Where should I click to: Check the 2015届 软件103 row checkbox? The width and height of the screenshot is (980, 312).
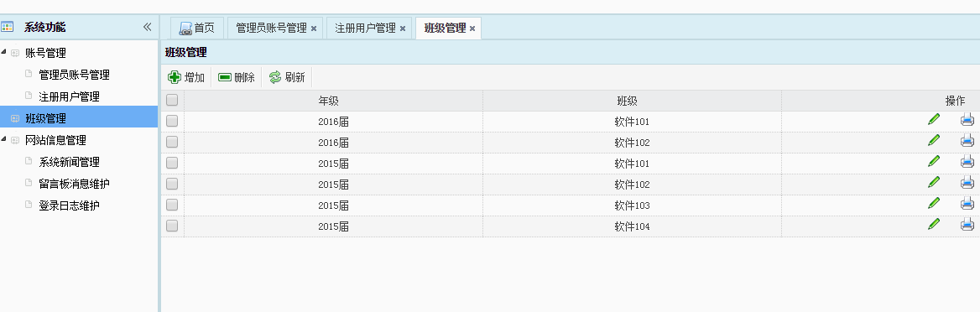[x=172, y=205]
